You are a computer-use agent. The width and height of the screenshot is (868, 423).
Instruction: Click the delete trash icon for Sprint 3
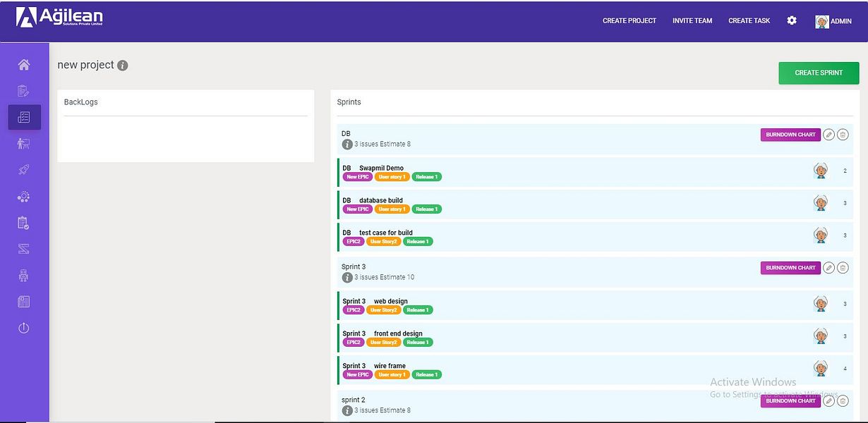(843, 268)
